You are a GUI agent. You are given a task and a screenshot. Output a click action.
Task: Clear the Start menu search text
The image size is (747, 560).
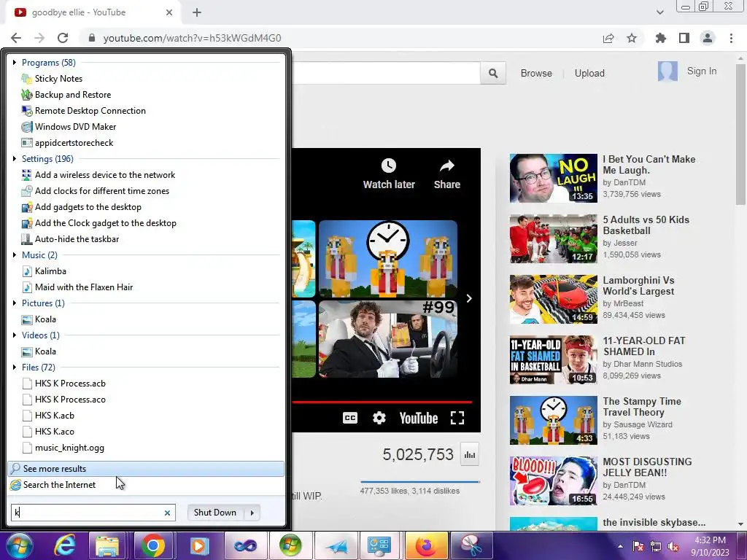point(167,513)
